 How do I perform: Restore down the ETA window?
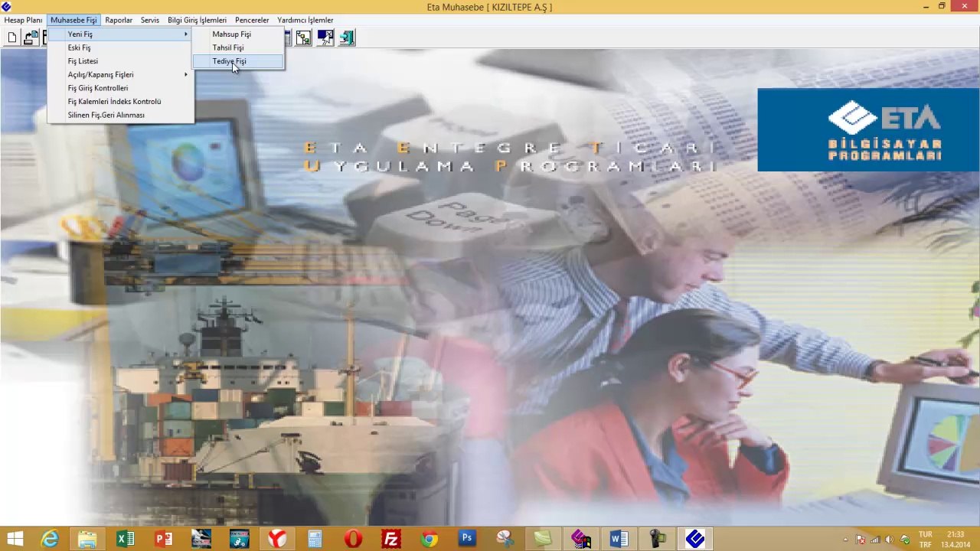pyautogui.click(x=942, y=7)
